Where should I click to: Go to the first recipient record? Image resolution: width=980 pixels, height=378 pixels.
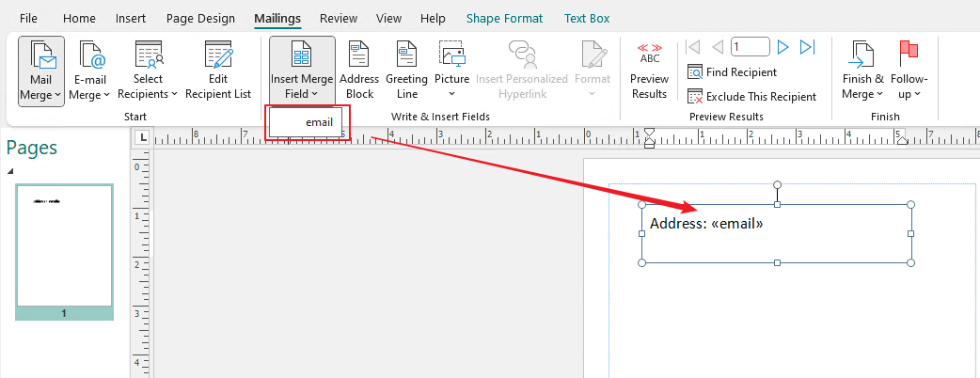click(692, 47)
